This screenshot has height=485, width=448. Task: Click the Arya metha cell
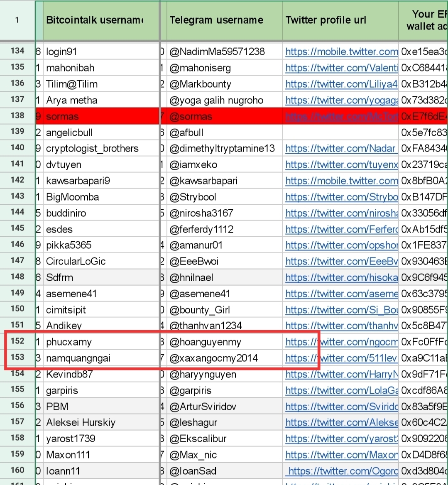[101, 100]
